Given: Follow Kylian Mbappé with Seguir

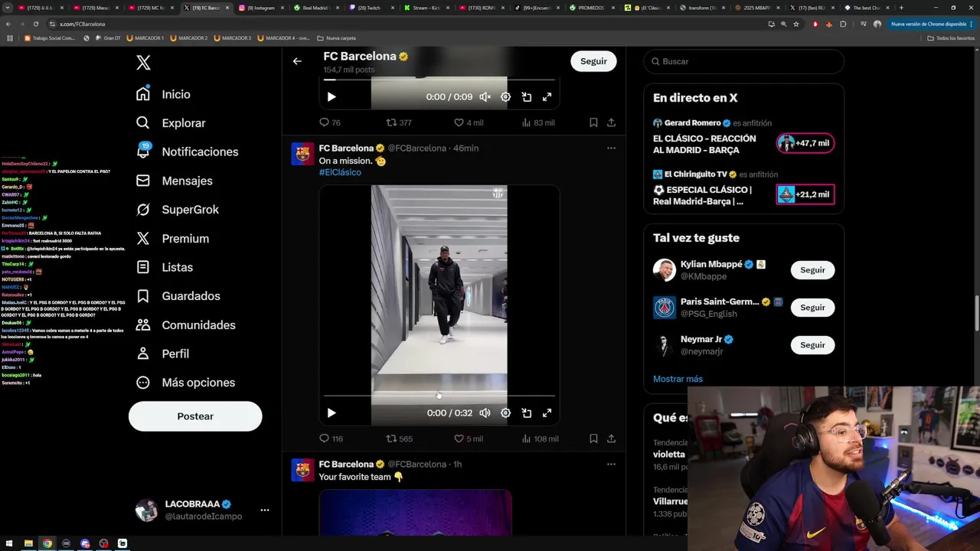Looking at the screenshot, I should point(812,270).
